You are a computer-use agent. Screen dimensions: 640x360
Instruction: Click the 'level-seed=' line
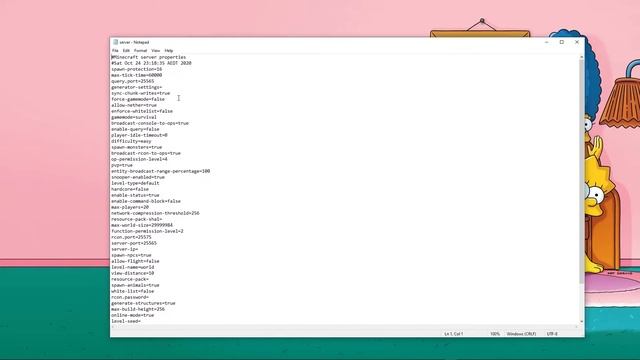tap(126, 321)
